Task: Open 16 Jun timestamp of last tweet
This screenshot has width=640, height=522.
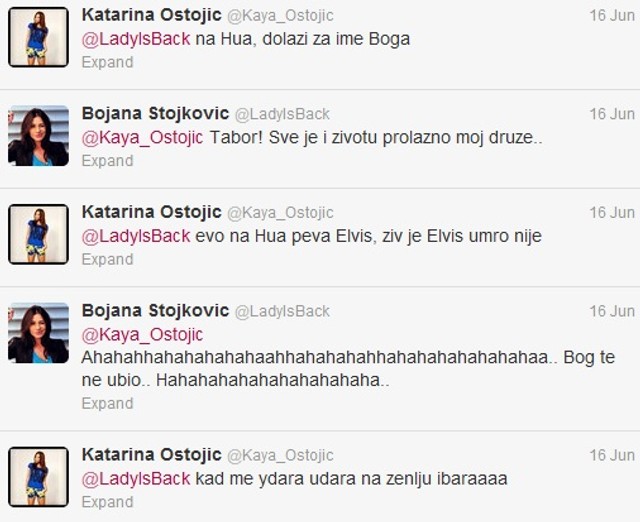Action: click(612, 455)
